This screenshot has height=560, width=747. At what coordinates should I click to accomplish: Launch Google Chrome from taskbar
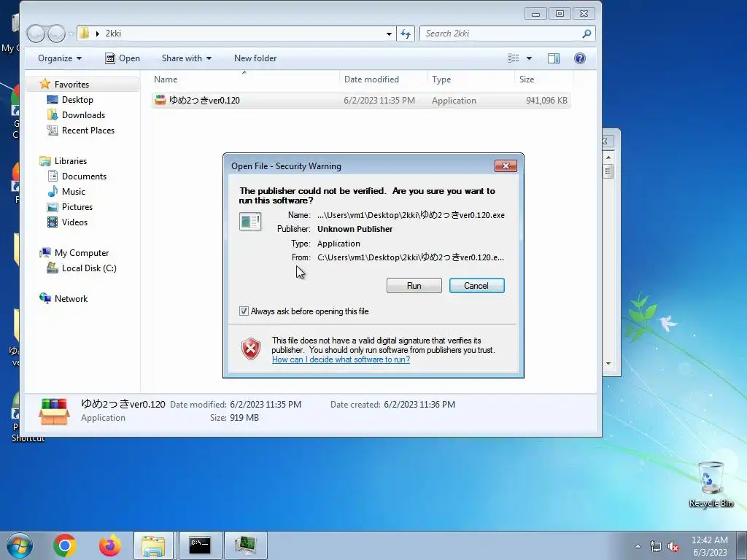pos(65,545)
